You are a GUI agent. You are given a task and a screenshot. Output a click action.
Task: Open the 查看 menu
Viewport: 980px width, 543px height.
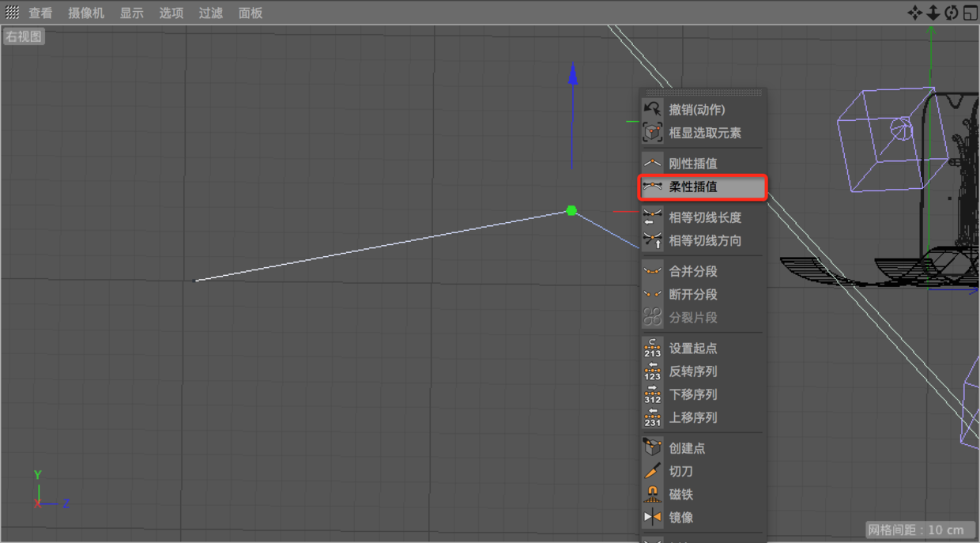coord(40,13)
